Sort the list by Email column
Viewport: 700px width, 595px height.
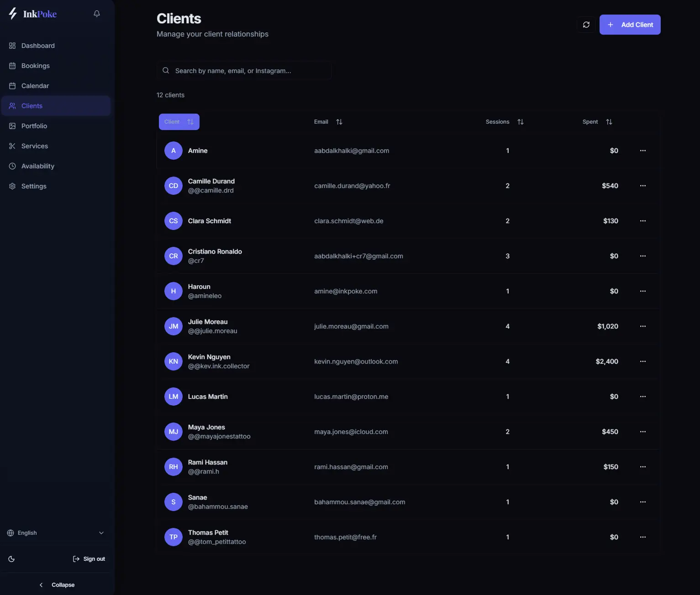point(328,122)
